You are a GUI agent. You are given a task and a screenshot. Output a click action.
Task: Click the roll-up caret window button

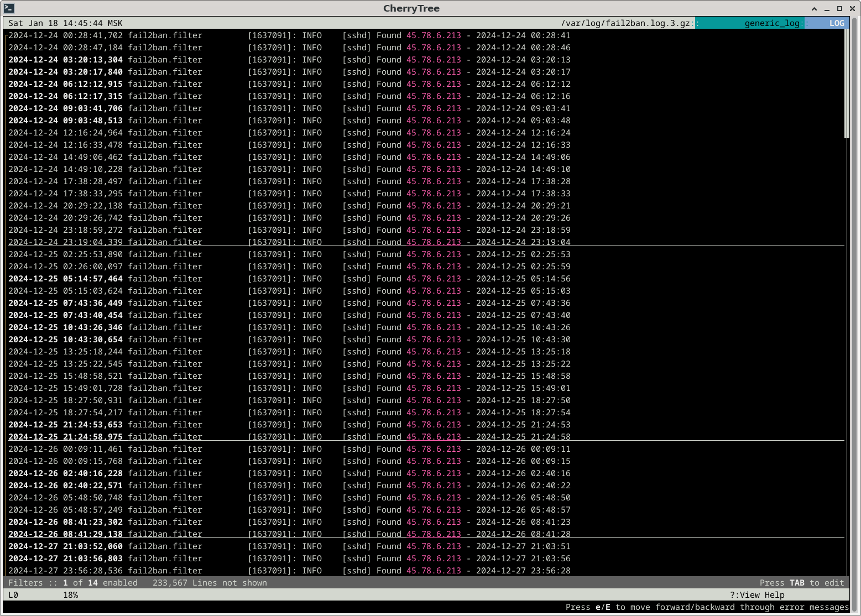point(814,9)
